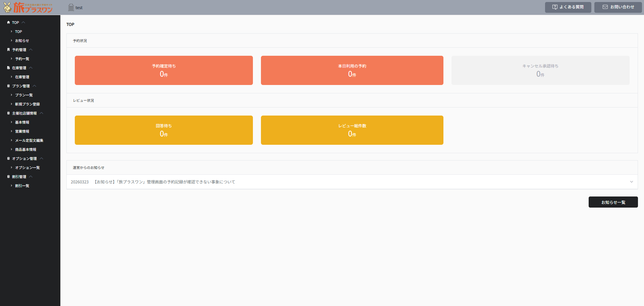Go to 新規プラン登録 menu item

27,104
